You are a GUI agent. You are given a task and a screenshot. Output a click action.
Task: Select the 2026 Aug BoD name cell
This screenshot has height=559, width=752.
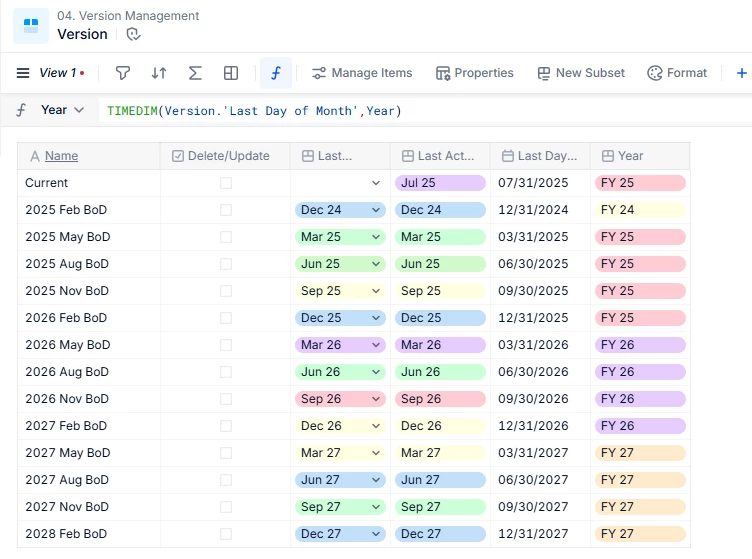point(89,372)
